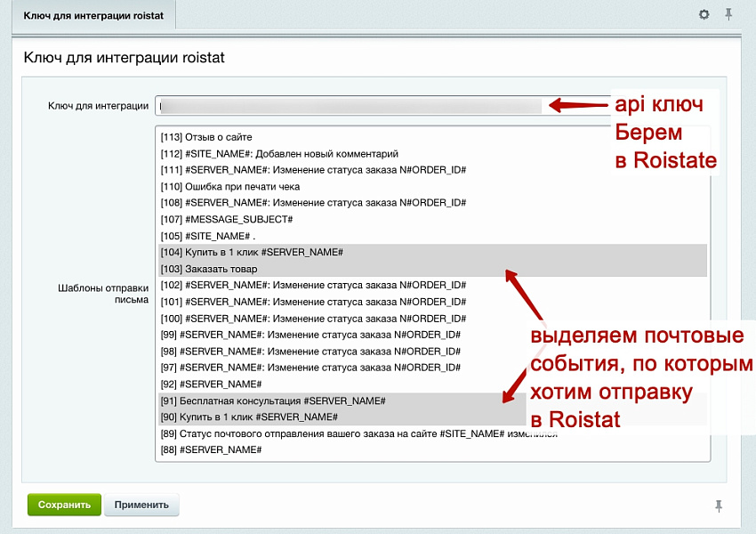The width and height of the screenshot is (756, 534).
Task: Select the "[88] #SERVER_NAME#" entry
Action: (211, 449)
